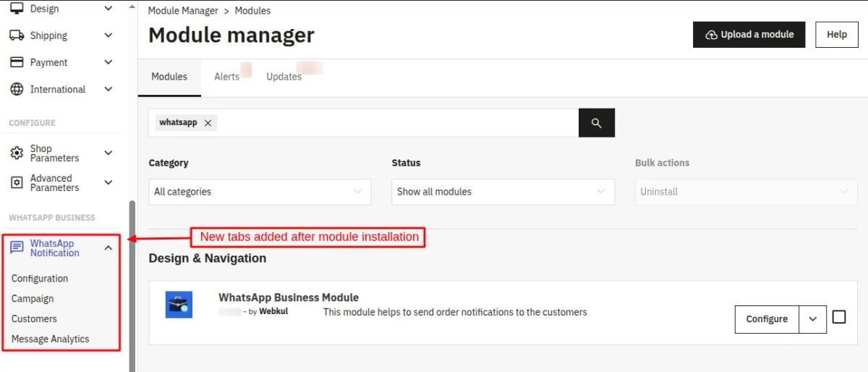Click the module's Configure button
Viewport: 868px width, 372px height.
click(767, 319)
